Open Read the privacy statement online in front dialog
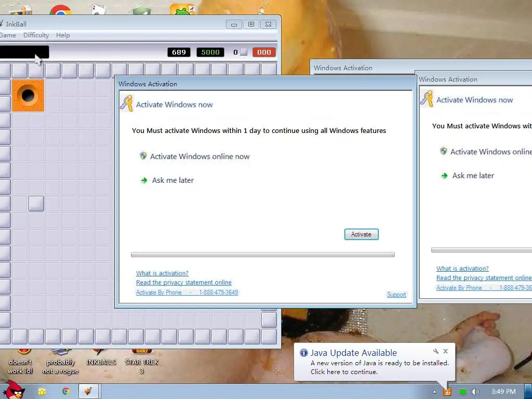532x399 pixels. click(183, 283)
